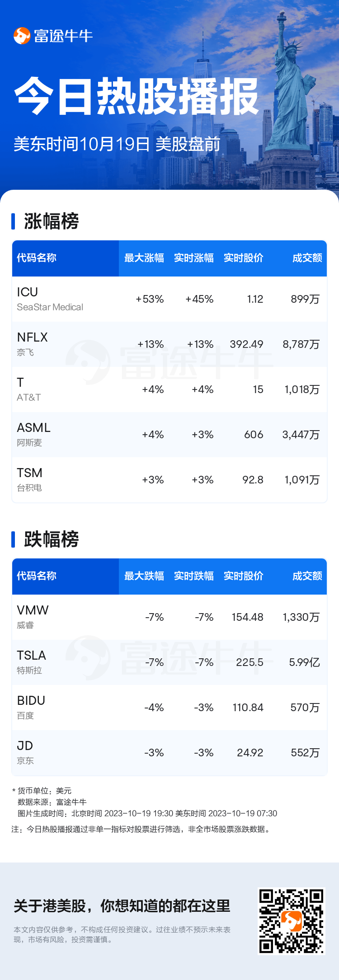Open the ASML 阿斯麦 row
The height and width of the screenshot is (980, 339).
point(169,435)
